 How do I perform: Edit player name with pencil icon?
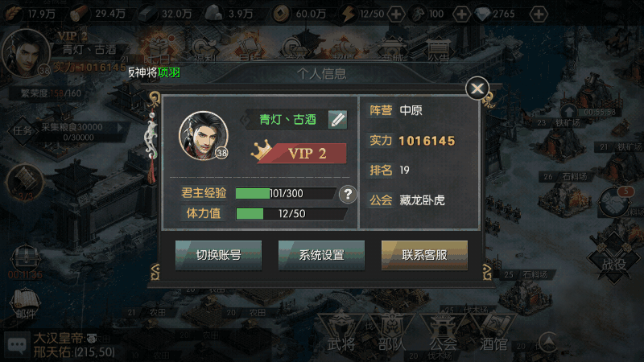337,120
